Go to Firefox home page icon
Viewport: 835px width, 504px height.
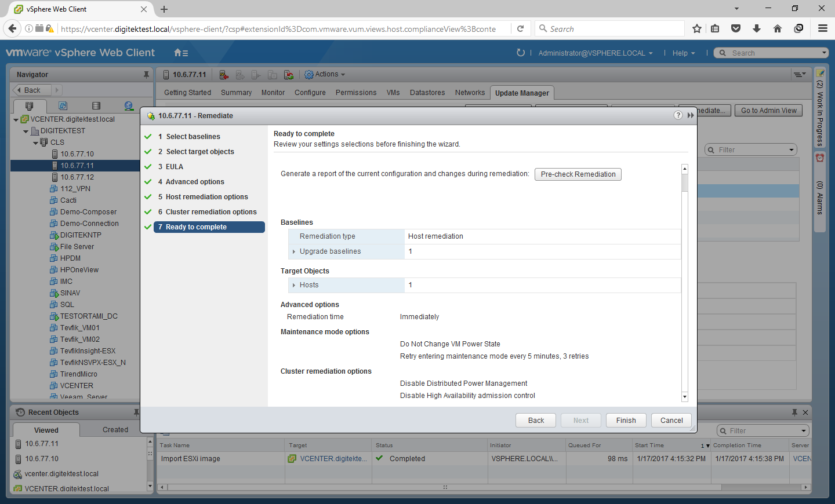tap(778, 28)
